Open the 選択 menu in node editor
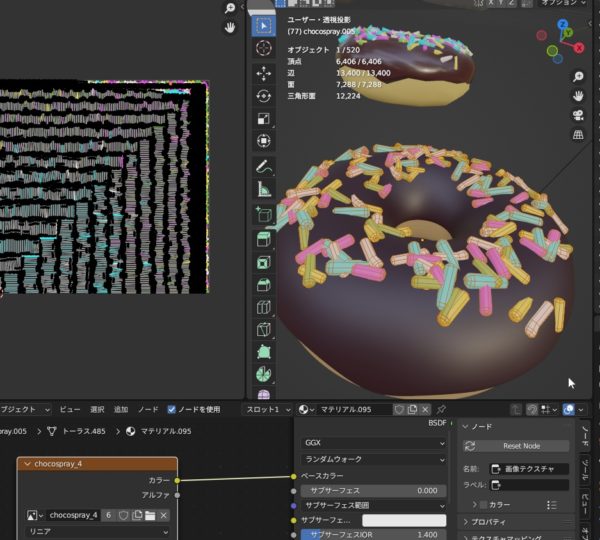Screen dimensions: 600x540 pyautogui.click(x=97, y=409)
